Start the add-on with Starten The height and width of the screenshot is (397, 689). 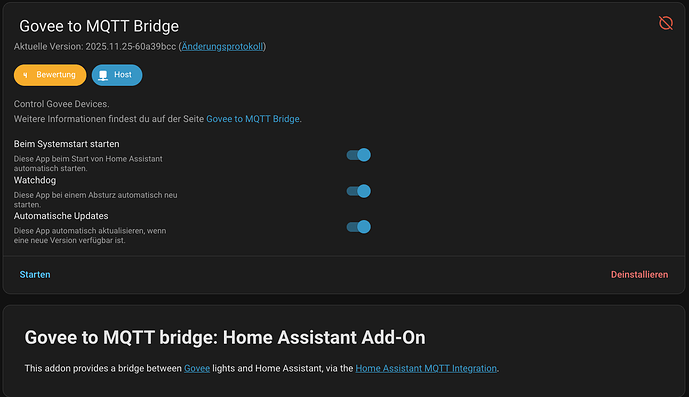point(35,274)
